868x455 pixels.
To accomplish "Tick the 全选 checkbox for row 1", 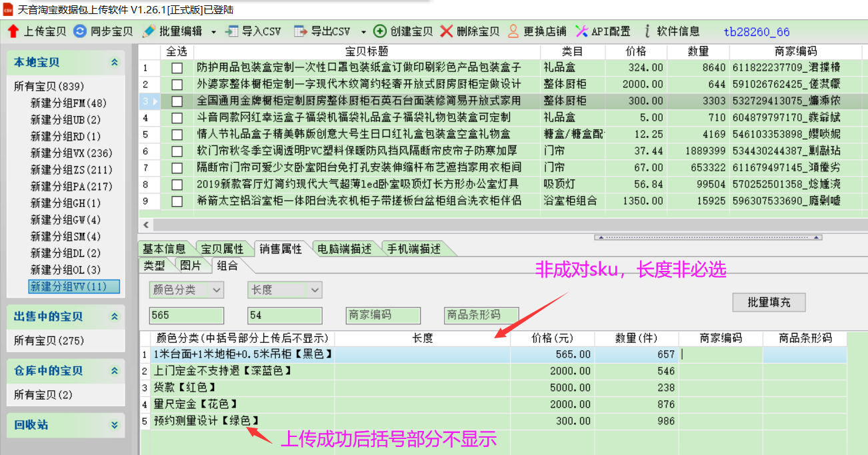I will [x=177, y=67].
